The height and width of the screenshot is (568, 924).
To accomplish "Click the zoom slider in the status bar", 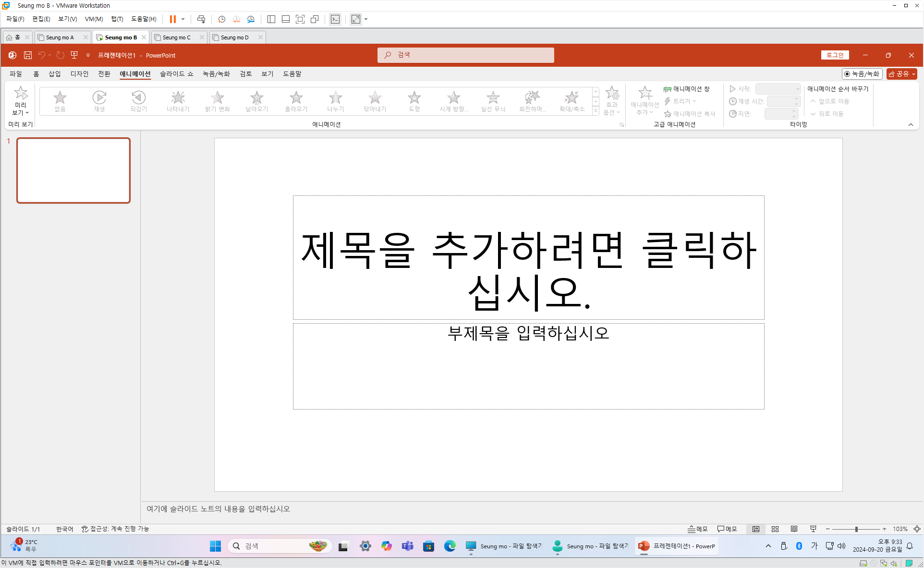I will click(856, 529).
